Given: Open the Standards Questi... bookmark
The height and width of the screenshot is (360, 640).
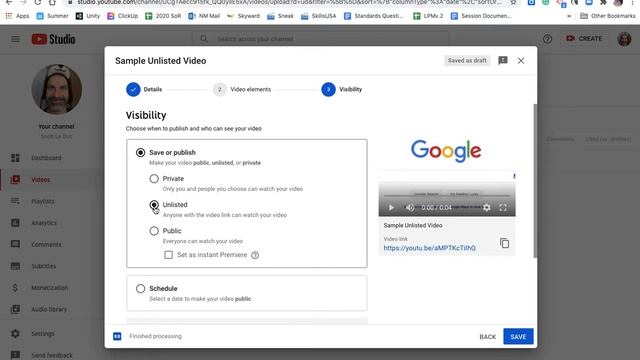Looking at the screenshot, I should point(373,16).
